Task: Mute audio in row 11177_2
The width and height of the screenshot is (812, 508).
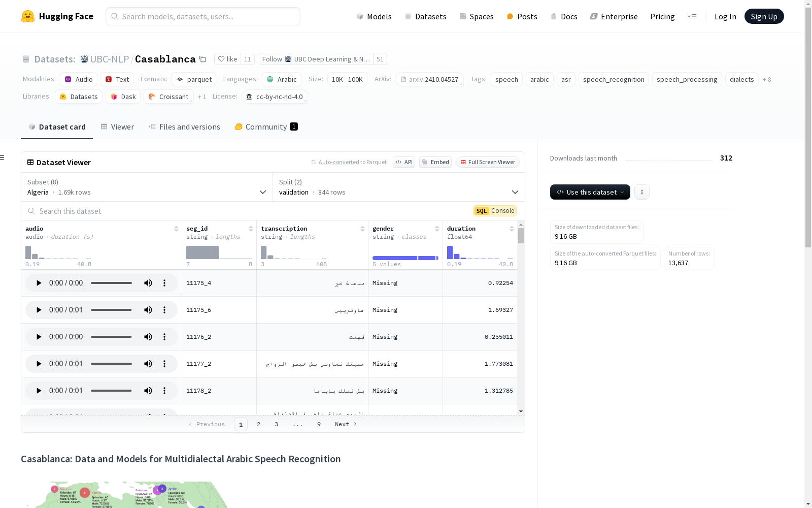Action: coord(148,364)
